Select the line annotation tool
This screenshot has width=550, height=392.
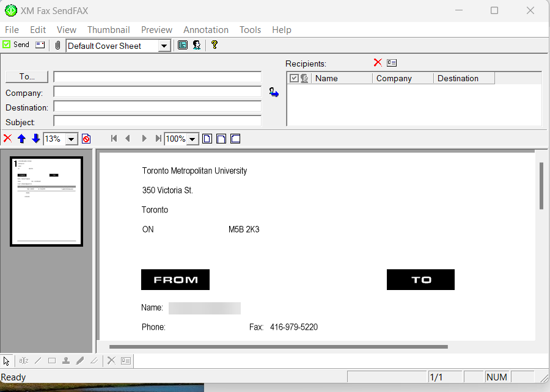pos(38,360)
